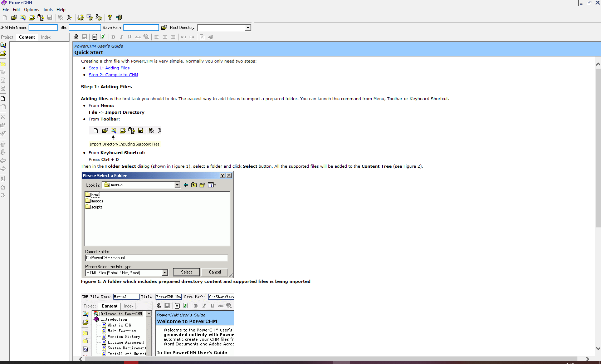This screenshot has width=601, height=364.
Task: Click the compile folder with gear icon
Action: [x=81, y=18]
